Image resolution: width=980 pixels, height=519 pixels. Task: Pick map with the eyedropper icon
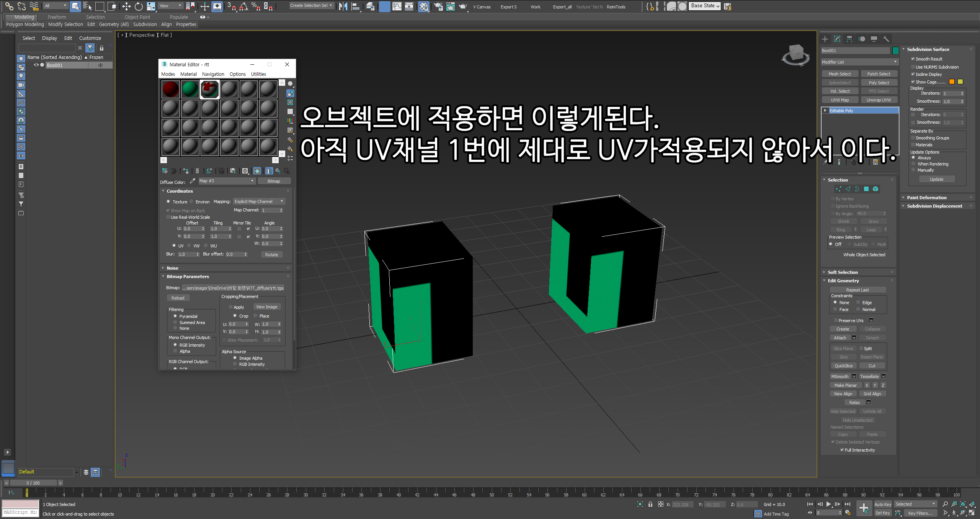[x=193, y=181]
